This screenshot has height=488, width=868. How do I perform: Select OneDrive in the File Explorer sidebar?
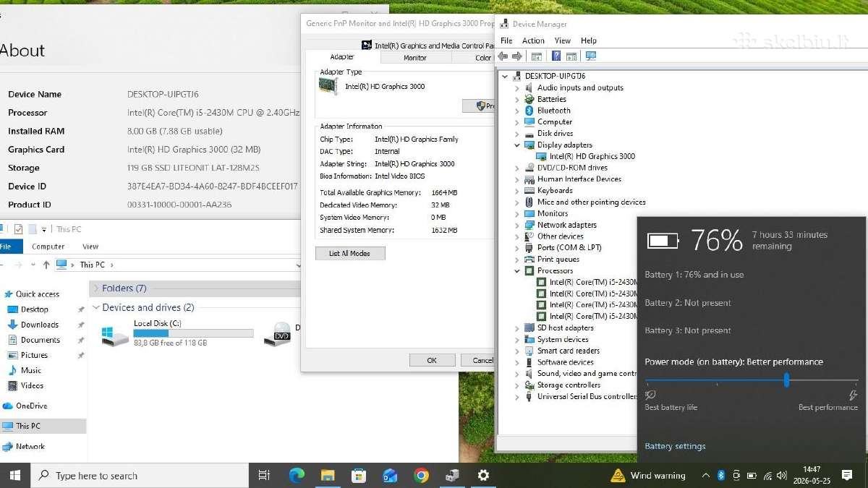click(31, 406)
